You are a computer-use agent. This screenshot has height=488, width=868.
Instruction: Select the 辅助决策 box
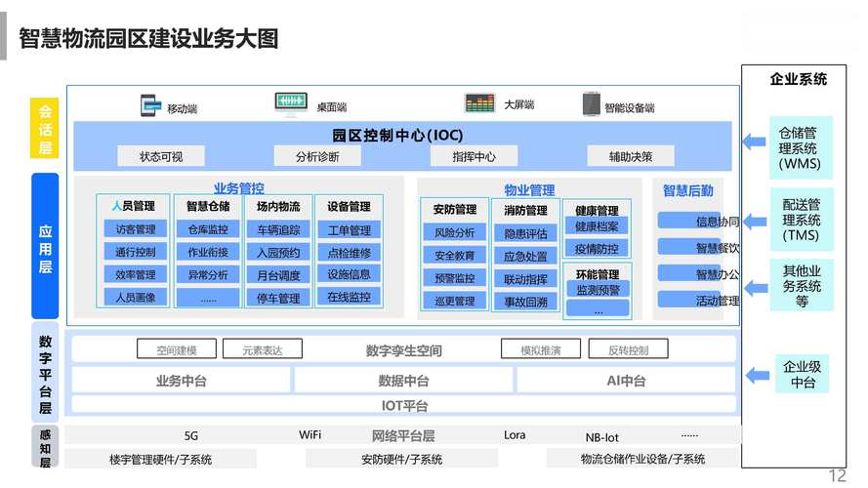pos(631,156)
